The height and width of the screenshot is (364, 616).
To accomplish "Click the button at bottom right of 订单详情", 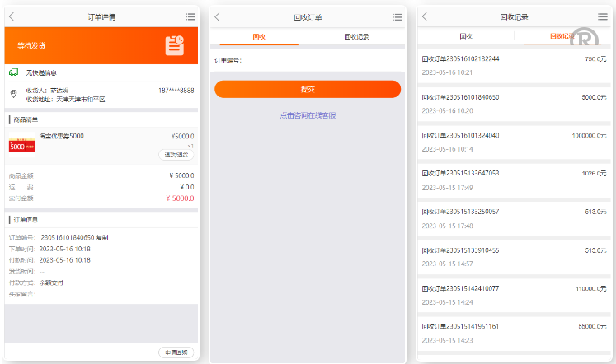I will pyautogui.click(x=175, y=352).
